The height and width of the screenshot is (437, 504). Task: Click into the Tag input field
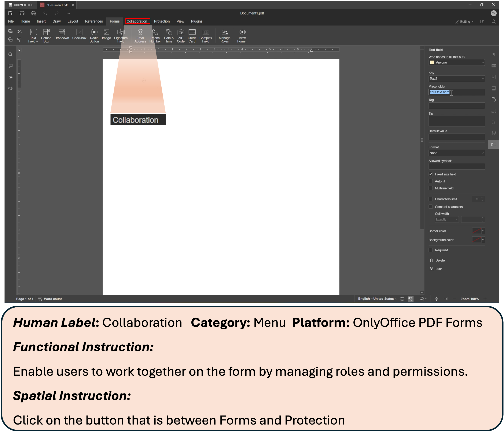[x=456, y=105]
